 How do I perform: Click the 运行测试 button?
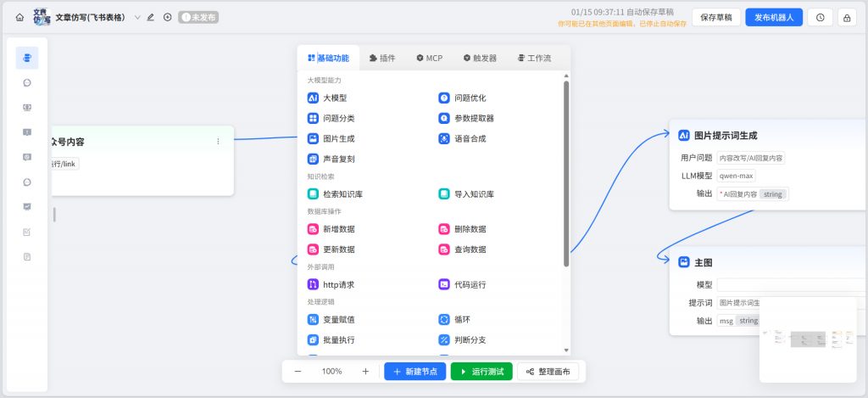click(481, 372)
